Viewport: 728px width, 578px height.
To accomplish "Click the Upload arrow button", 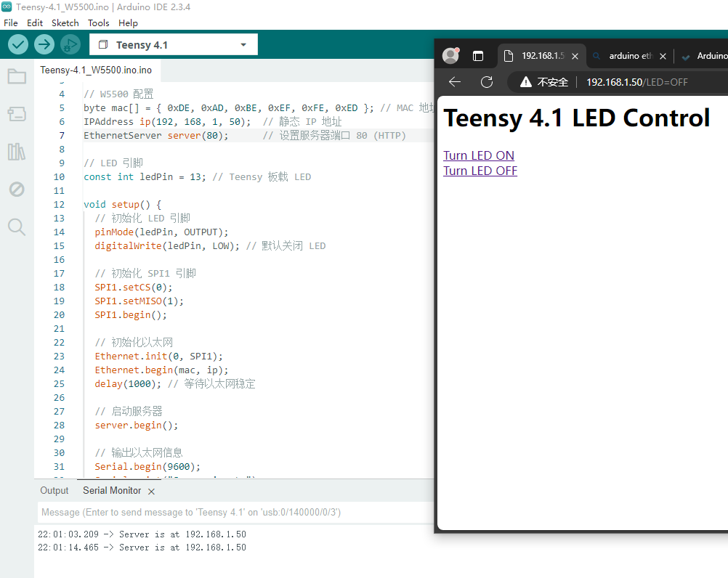I will tap(44, 44).
